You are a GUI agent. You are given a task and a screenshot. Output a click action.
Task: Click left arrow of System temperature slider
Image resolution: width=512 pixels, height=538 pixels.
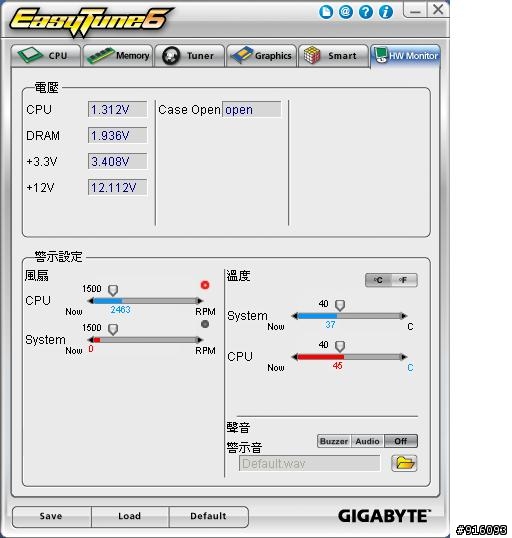294,316
